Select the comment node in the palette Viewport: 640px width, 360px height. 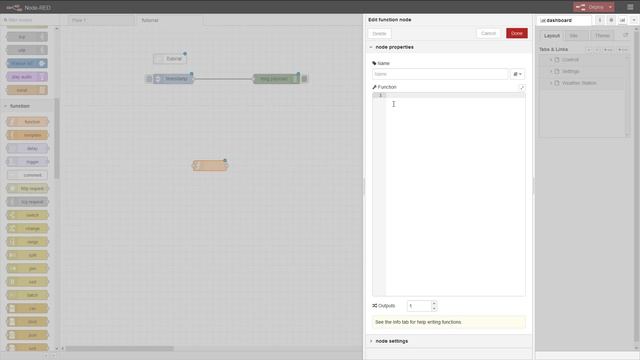27,175
